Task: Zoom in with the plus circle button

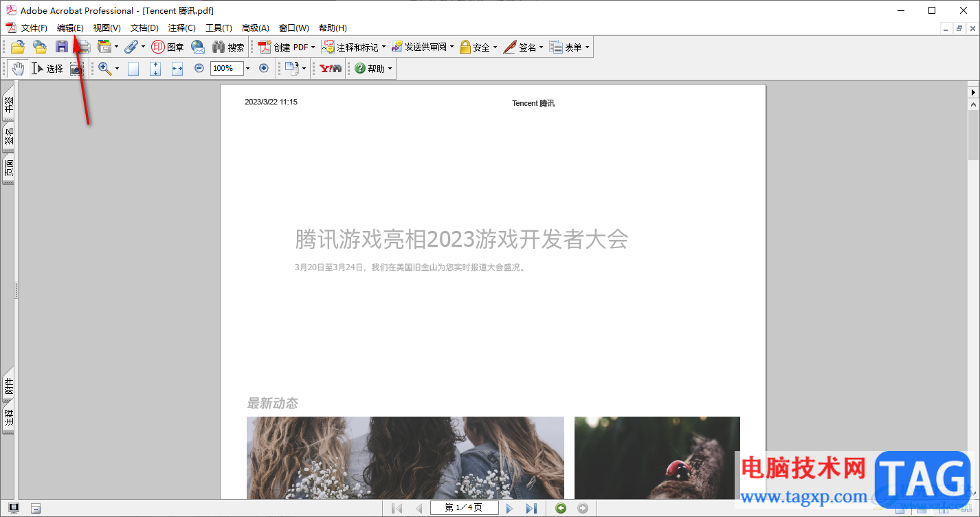Action: pos(264,68)
